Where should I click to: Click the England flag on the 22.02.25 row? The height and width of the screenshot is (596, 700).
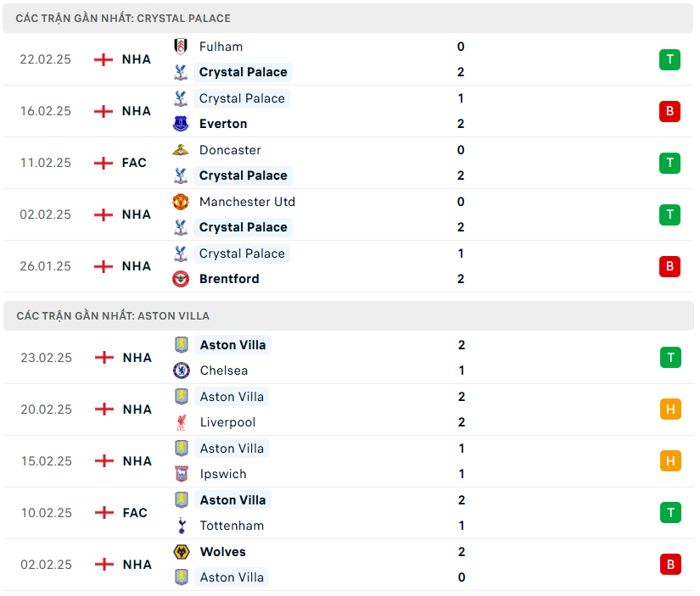tap(104, 59)
